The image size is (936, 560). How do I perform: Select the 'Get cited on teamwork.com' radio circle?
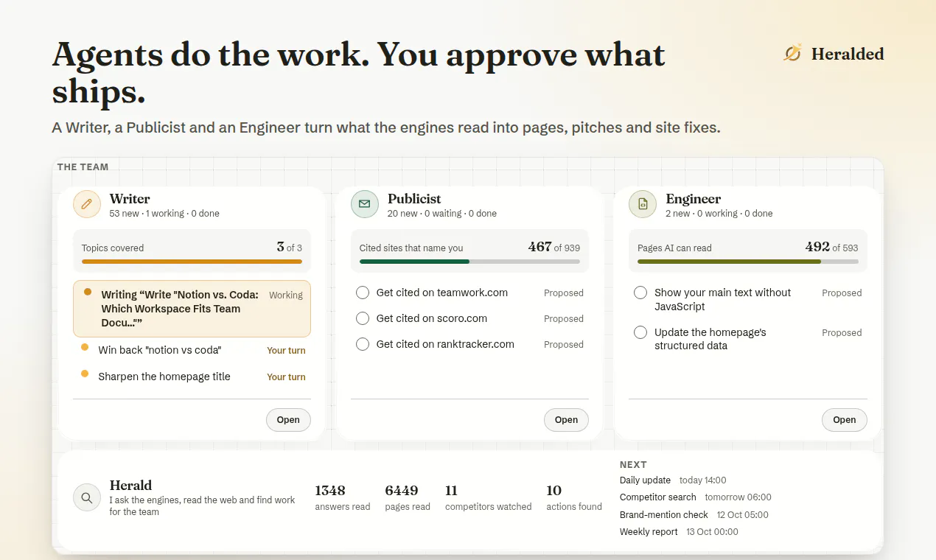pyautogui.click(x=363, y=293)
